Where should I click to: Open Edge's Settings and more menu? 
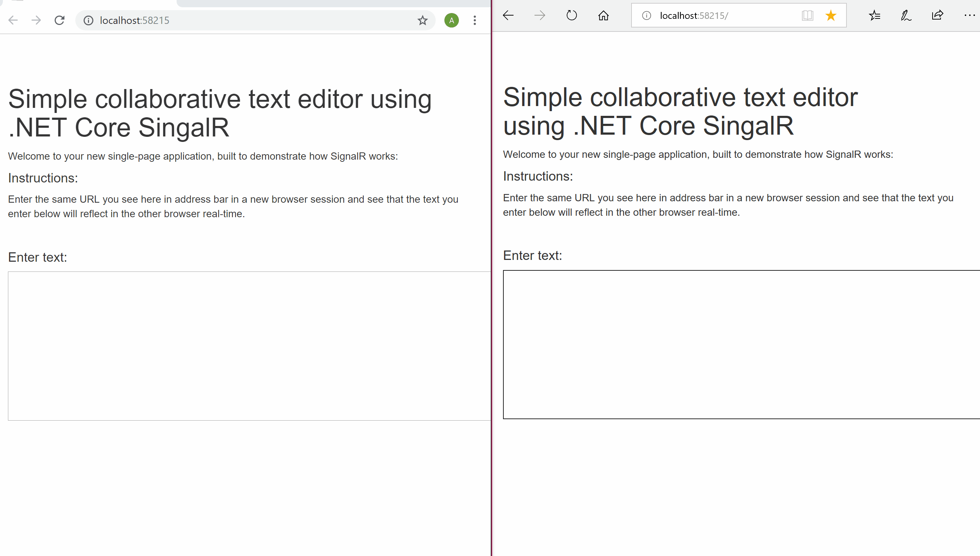[969, 15]
